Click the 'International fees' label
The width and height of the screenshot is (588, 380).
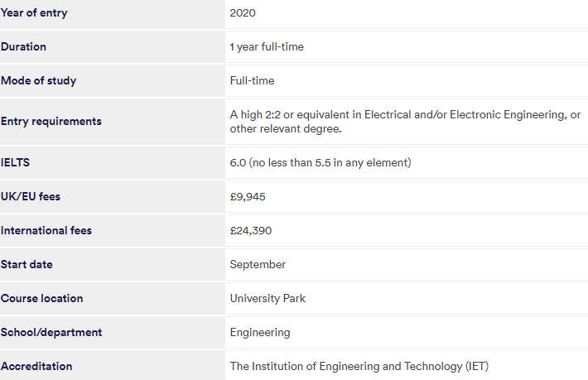(x=46, y=230)
